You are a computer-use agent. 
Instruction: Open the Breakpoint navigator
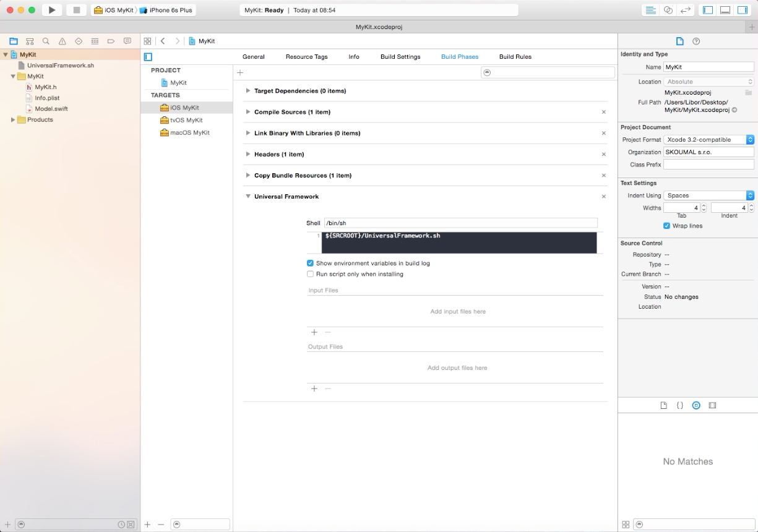(x=111, y=41)
